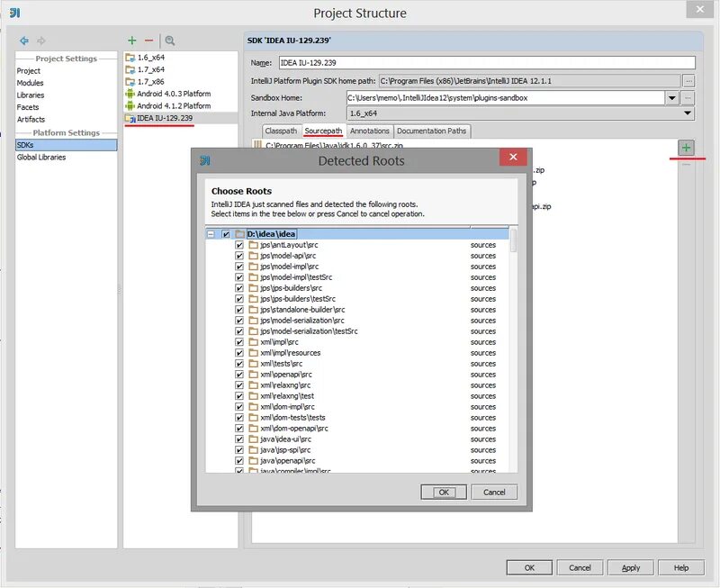This screenshot has height=588, width=720.
Task: Open Artifacts settings section
Action: click(31, 119)
